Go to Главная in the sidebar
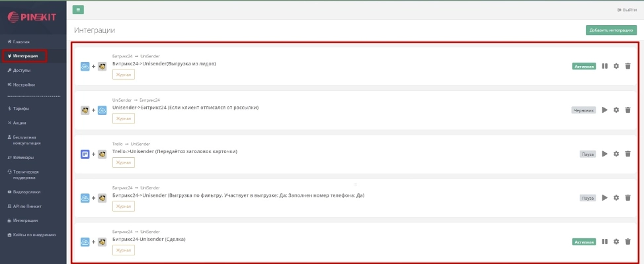The image size is (644, 264). (x=21, y=42)
